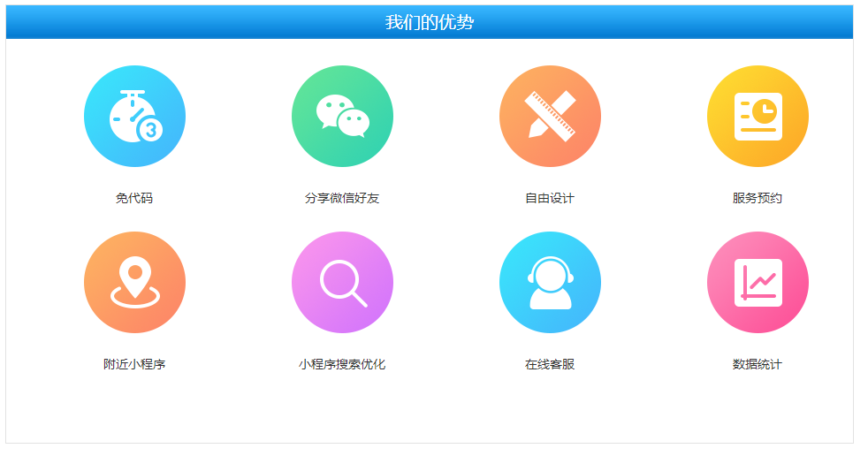Select the 小程序搜索优化 label
This screenshot has width=868, height=456.
pos(342,364)
